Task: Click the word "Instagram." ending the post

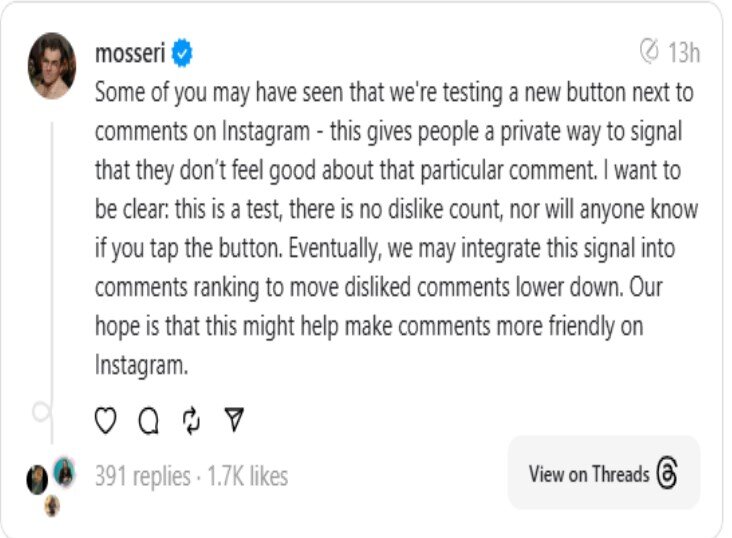Action: coord(141,365)
